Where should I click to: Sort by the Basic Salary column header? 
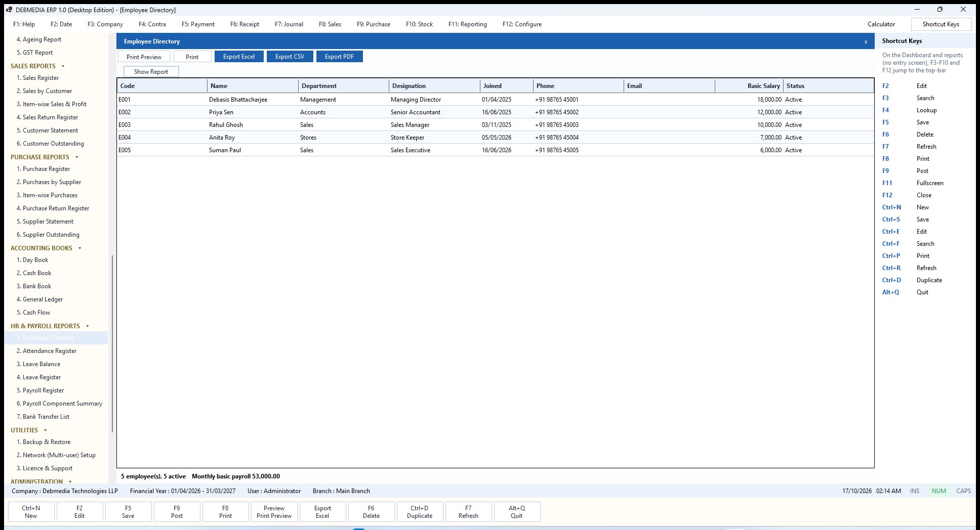click(x=749, y=86)
